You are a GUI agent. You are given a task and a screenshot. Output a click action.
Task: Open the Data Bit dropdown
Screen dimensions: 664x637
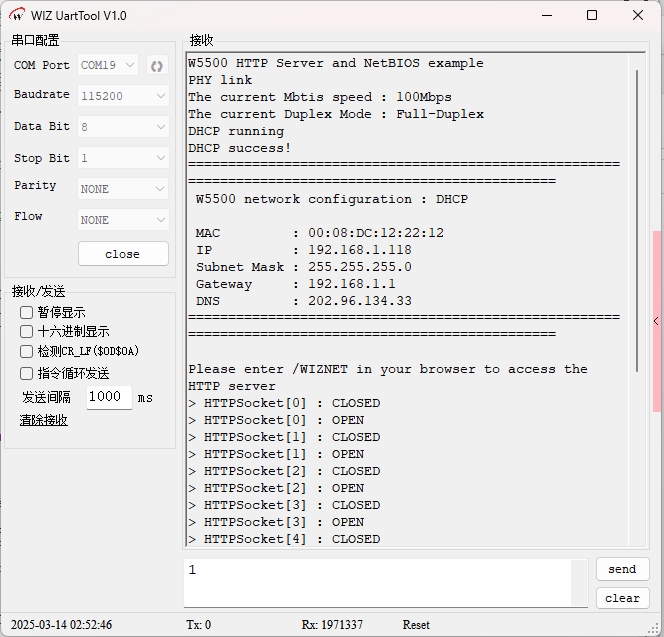tap(123, 127)
